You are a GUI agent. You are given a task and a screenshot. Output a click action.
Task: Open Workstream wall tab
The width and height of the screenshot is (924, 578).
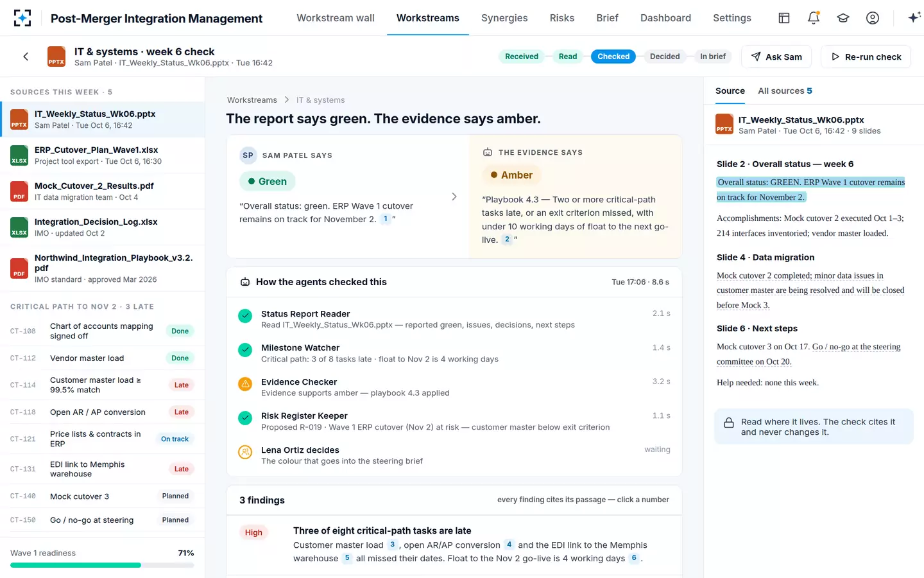(x=336, y=18)
